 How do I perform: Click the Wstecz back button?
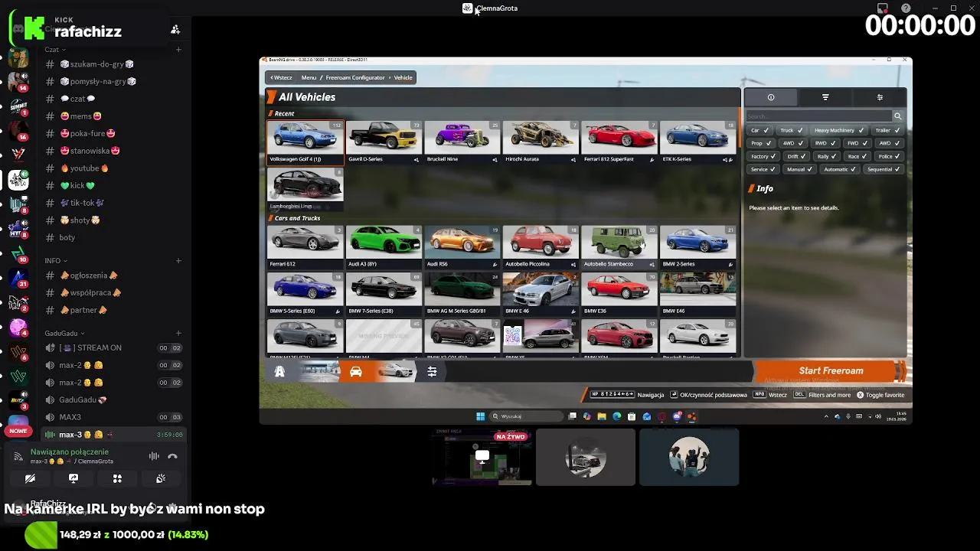click(282, 77)
